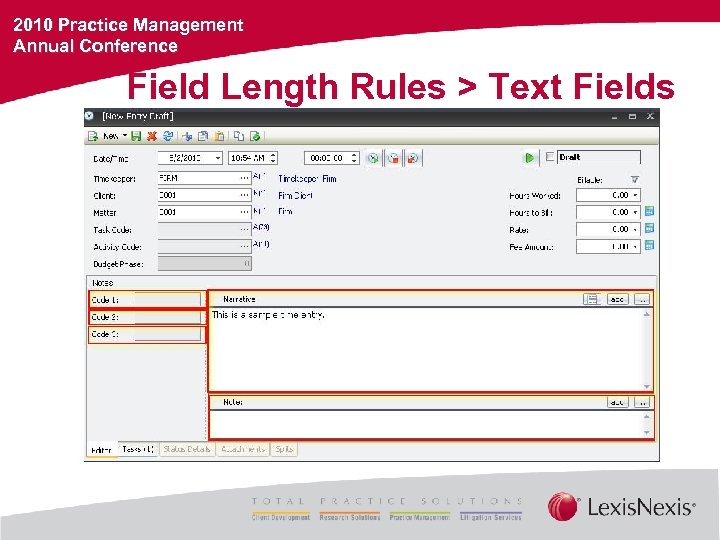Click the timer reset icon
720x540 pixels.
pyautogui.click(x=413, y=158)
